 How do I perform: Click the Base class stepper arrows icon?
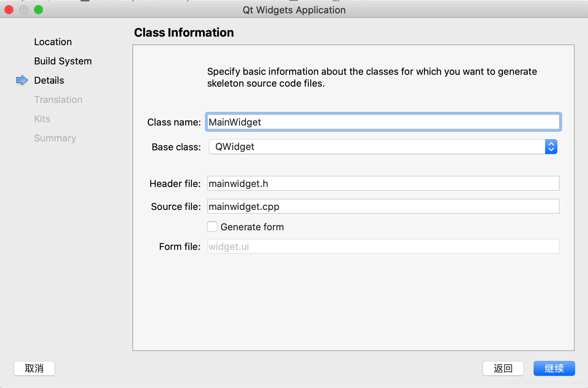click(551, 147)
